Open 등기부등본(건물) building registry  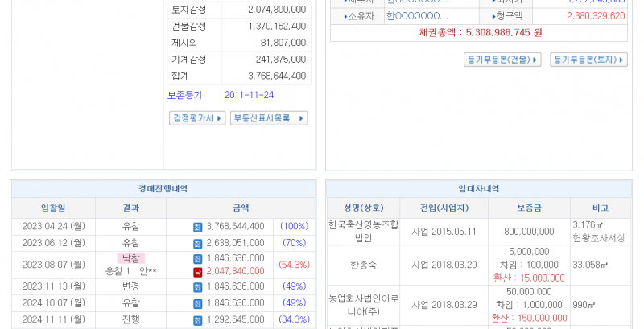click(504, 60)
